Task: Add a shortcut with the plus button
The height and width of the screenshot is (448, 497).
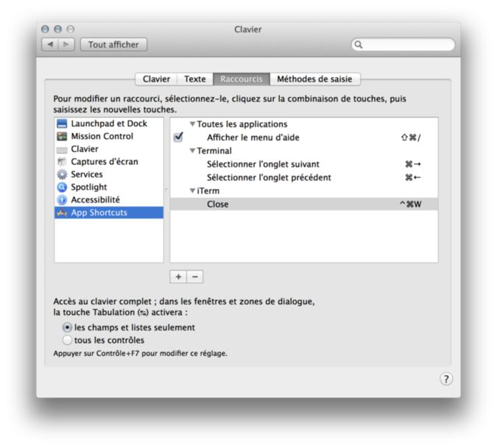Action: pyautogui.click(x=178, y=277)
